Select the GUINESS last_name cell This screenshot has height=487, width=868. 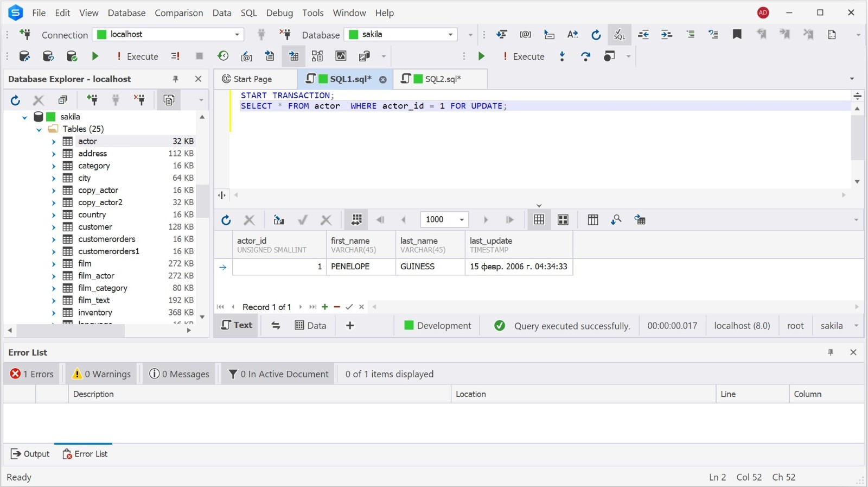[430, 267]
